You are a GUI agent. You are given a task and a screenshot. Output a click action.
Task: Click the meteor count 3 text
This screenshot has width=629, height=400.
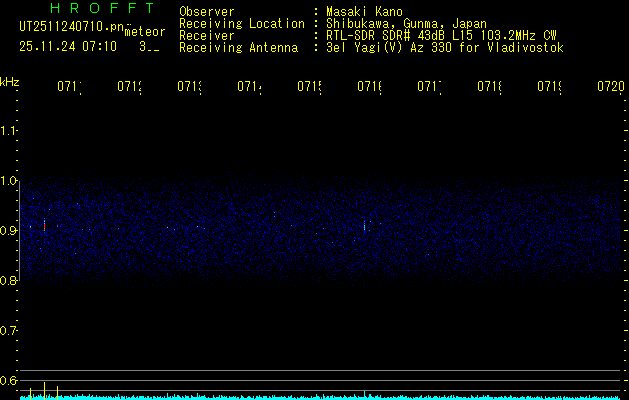149,47
